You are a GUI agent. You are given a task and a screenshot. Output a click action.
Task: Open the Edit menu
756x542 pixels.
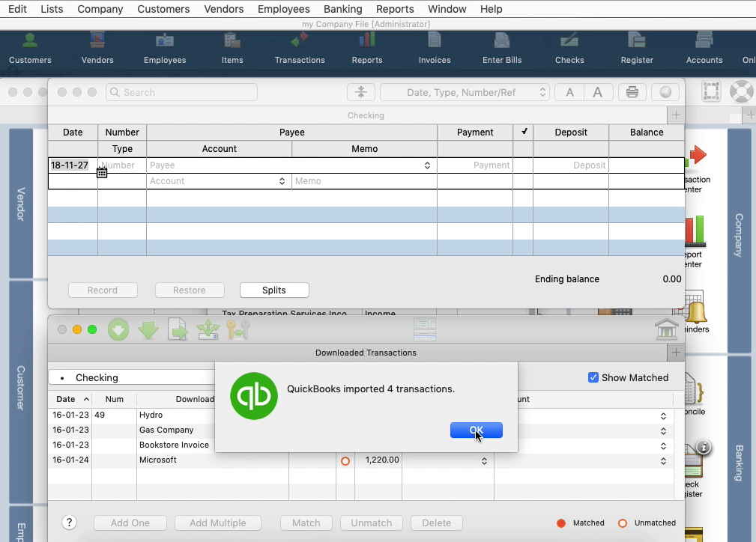tap(17, 9)
